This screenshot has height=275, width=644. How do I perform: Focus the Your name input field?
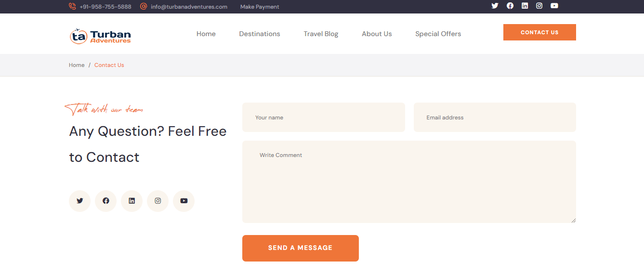[x=324, y=117]
